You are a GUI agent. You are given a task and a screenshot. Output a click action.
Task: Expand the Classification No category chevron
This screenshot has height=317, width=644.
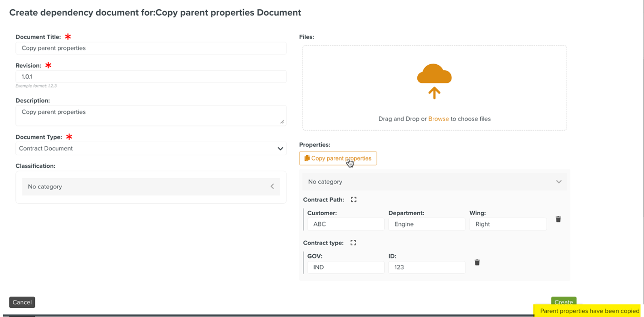(272, 186)
